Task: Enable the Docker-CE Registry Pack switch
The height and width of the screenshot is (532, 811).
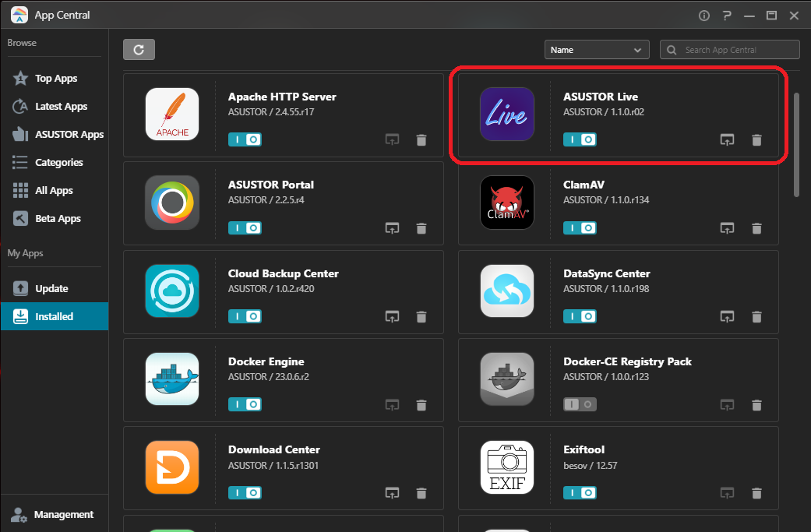Action: (x=580, y=404)
